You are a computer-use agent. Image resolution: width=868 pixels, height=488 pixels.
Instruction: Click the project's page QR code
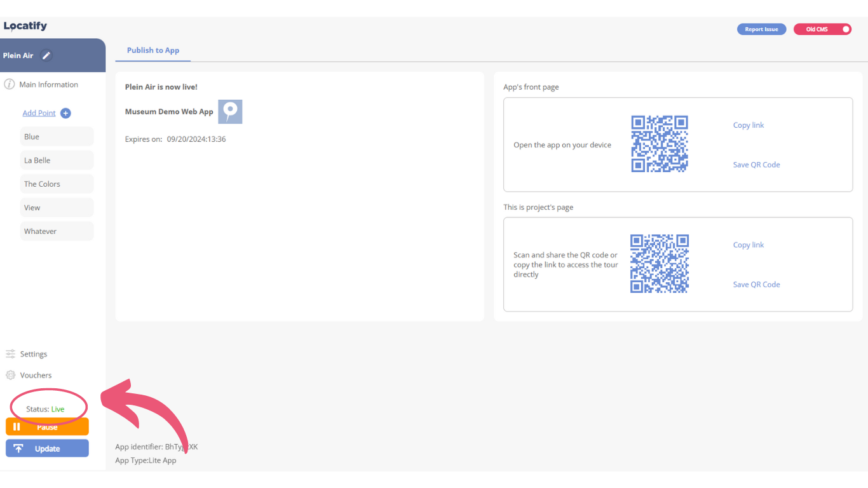pos(660,264)
